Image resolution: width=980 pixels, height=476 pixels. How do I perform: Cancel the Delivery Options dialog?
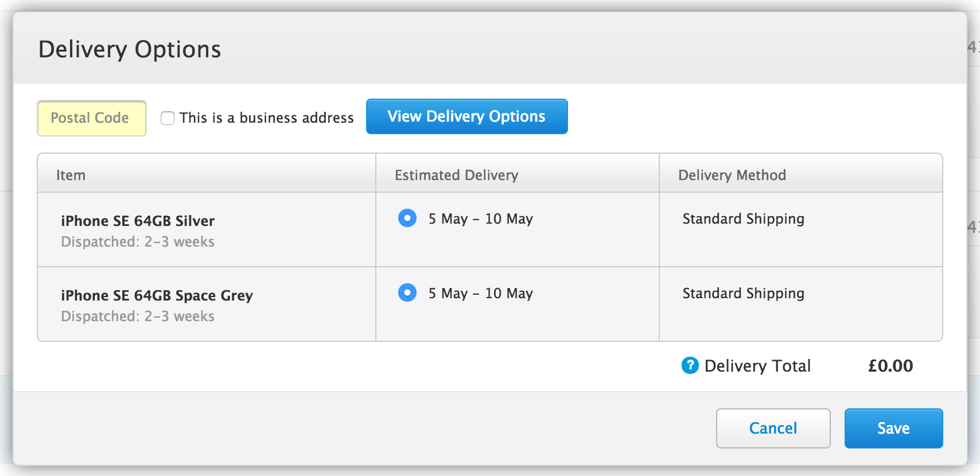[773, 428]
